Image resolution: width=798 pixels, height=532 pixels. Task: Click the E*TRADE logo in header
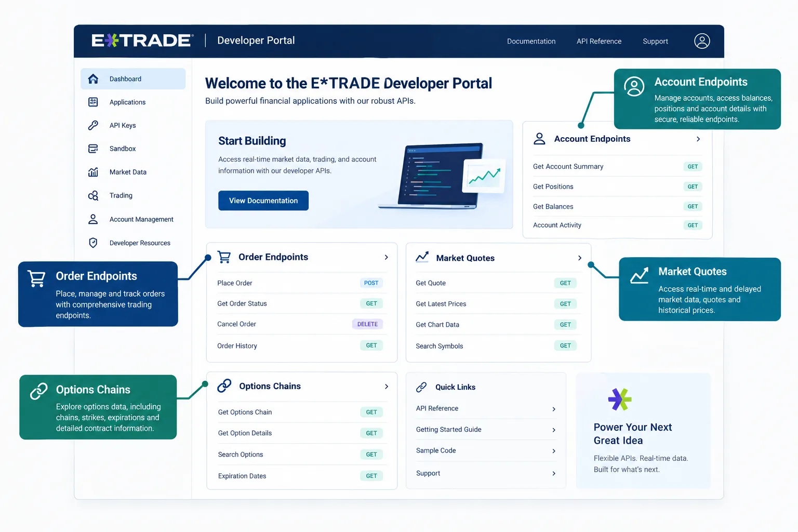coord(142,41)
